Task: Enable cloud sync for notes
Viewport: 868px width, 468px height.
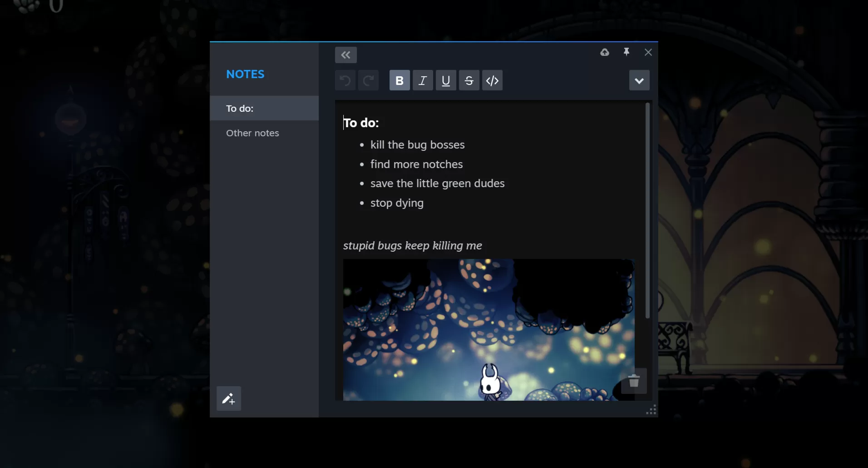Action: 605,52
